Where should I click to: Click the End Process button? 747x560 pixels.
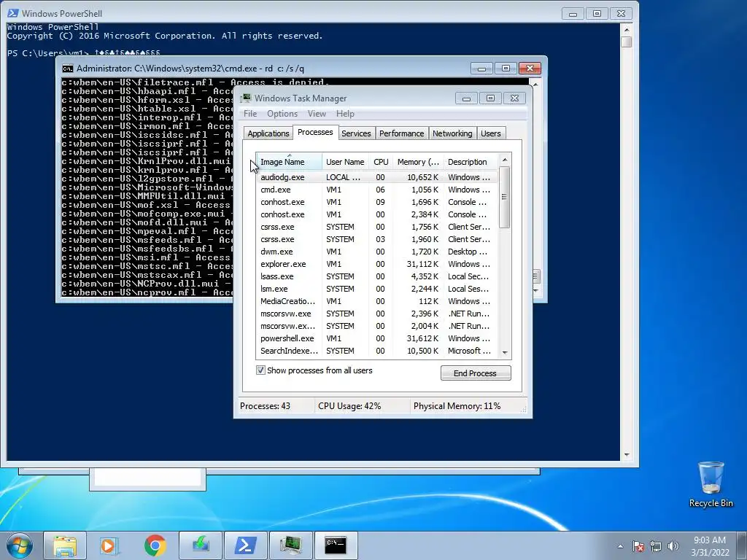[476, 373]
